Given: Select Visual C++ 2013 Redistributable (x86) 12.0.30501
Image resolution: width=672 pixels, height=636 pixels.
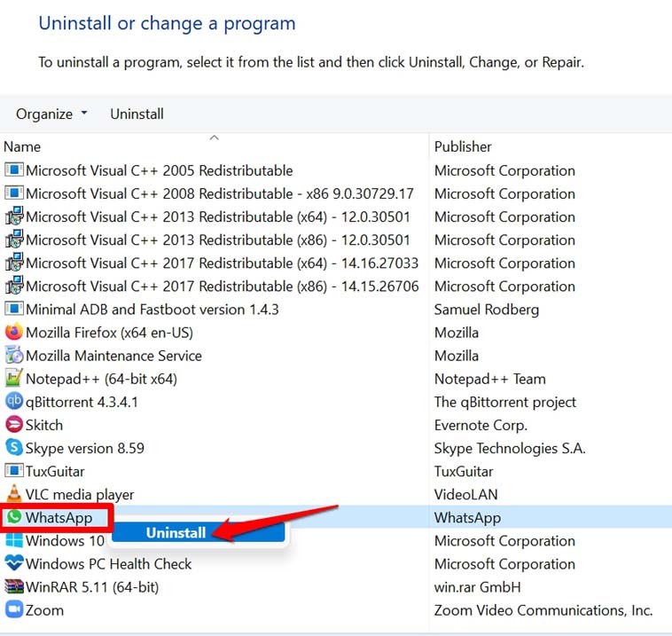Looking at the screenshot, I should [x=218, y=240].
